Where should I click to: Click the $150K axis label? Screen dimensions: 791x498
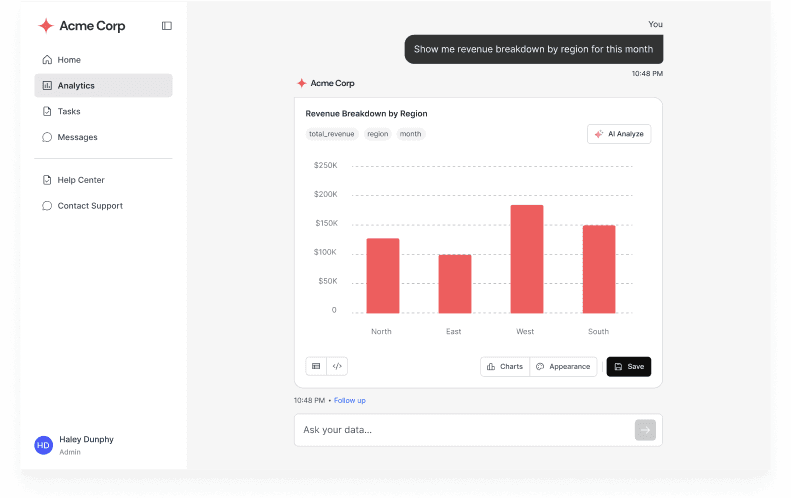click(x=326, y=223)
